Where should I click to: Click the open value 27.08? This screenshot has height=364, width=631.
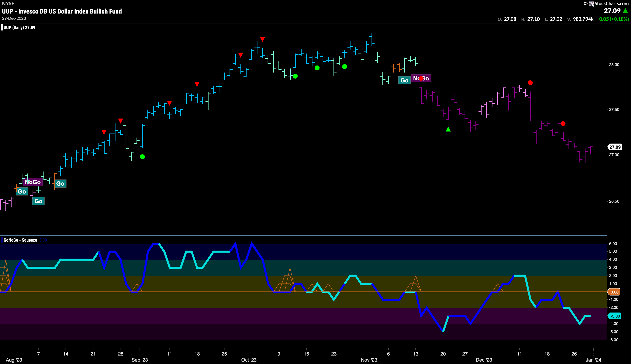(510, 19)
